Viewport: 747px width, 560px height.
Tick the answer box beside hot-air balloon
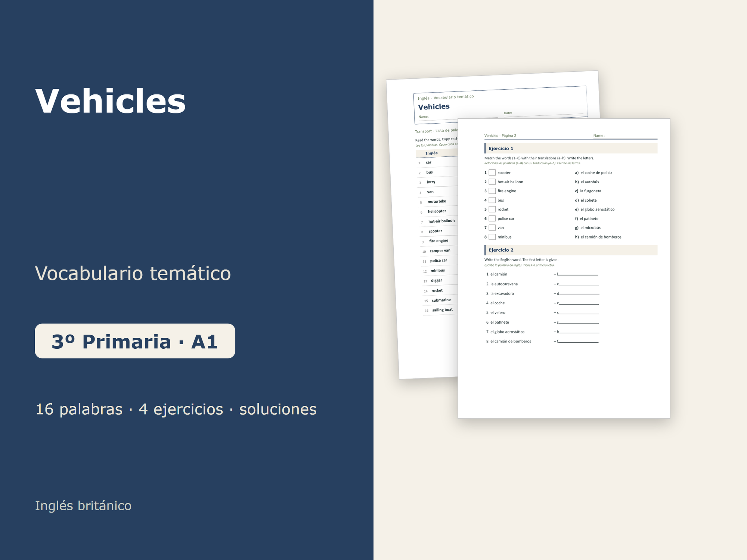[492, 182]
